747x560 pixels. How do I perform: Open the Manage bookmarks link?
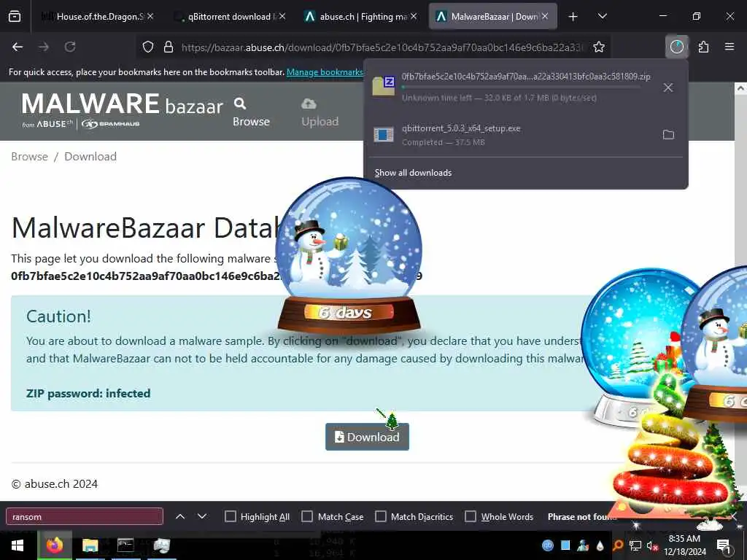325,72
